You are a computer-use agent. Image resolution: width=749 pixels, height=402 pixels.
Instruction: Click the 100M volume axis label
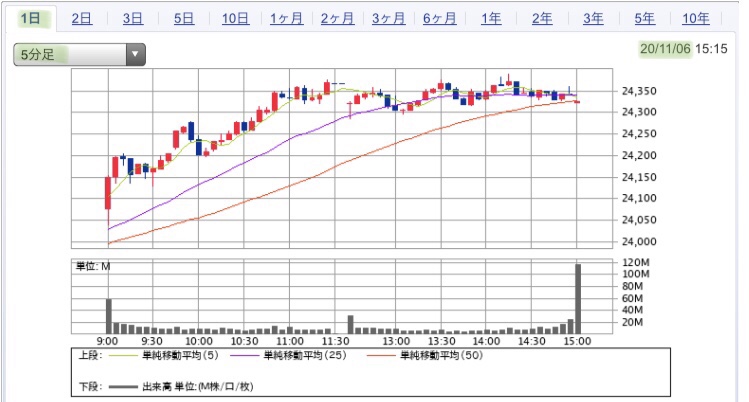(636, 274)
